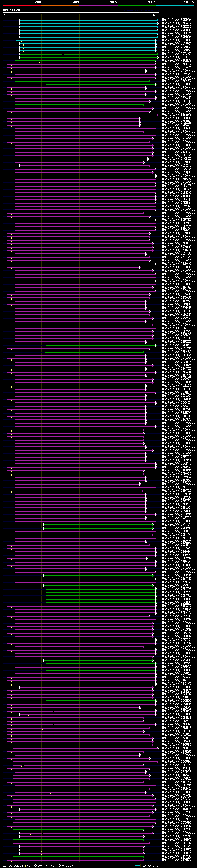The height and width of the screenshot is (868, 197).
Task: Open hit UniRef100_B9HDD6 label
Action: (177, 37)
